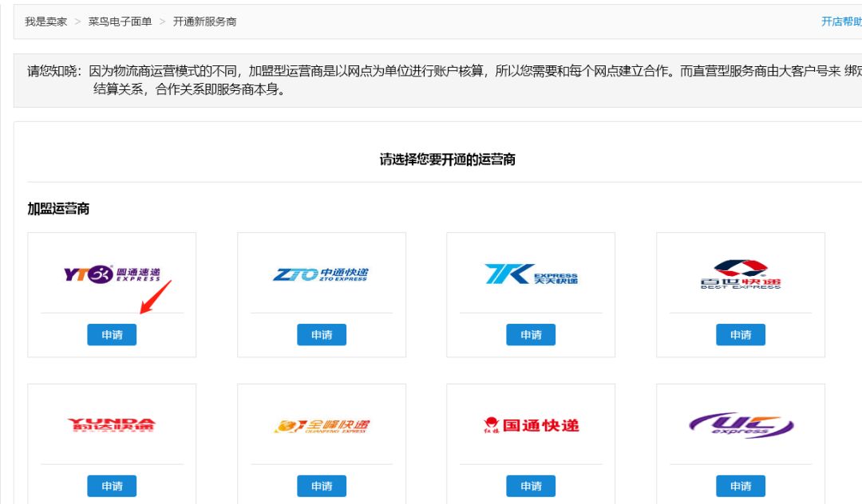Apply for 中通快递 with its 申请 button
Image resolution: width=862 pixels, height=504 pixels.
(x=322, y=335)
